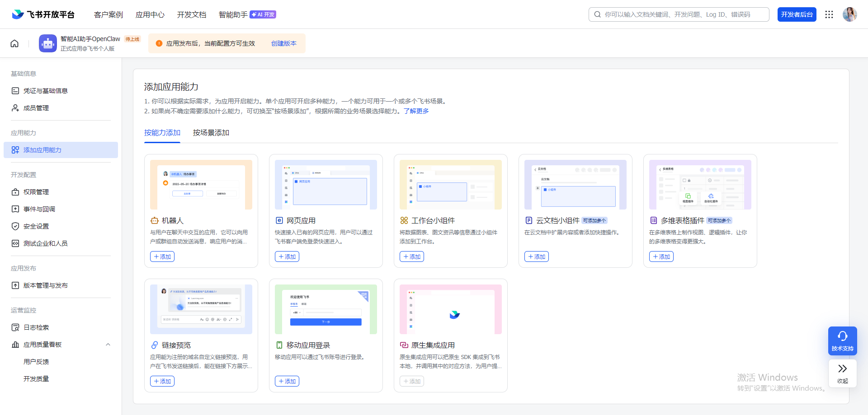
Task: Go to home via house icon
Action: point(14,43)
